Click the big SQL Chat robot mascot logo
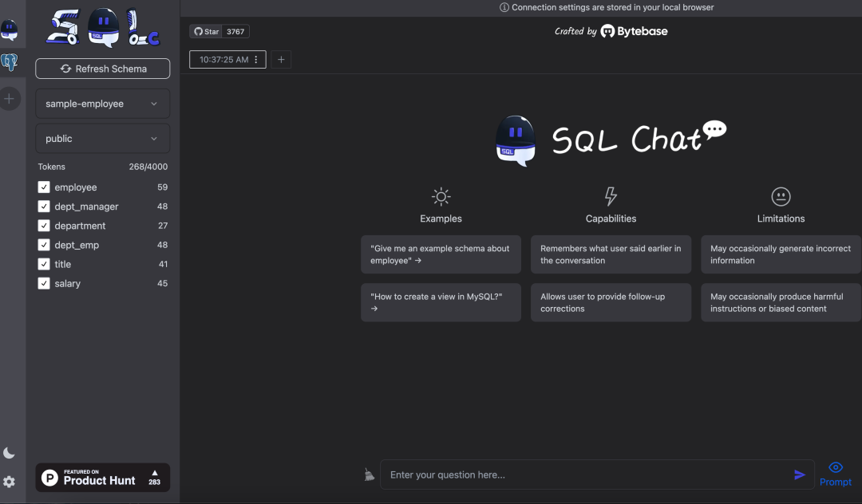862x504 pixels. (x=516, y=140)
